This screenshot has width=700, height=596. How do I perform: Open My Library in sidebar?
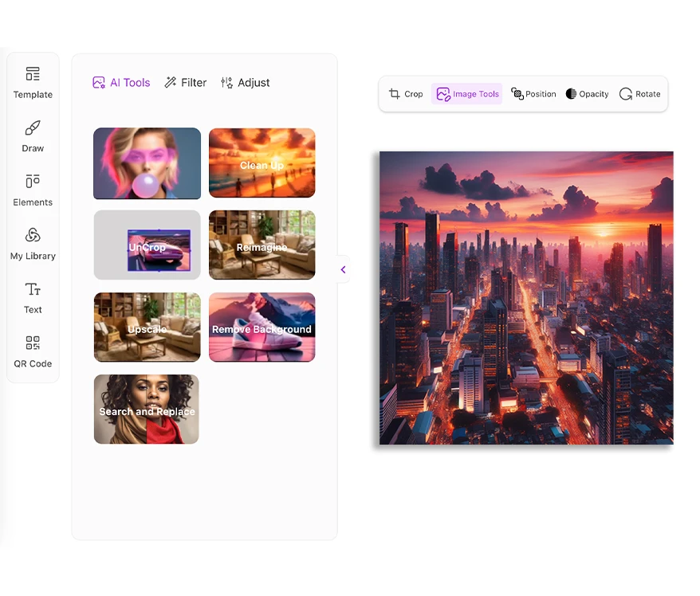[33, 236]
